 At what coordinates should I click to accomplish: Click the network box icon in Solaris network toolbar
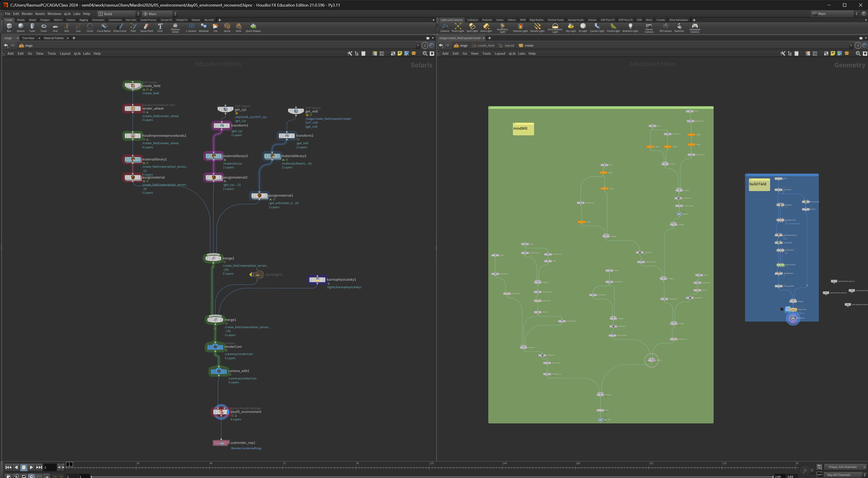[x=393, y=54]
